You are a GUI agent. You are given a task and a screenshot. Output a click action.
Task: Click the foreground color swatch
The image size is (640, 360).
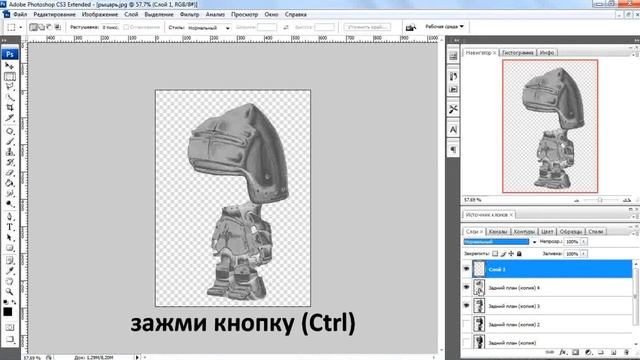(x=8, y=312)
